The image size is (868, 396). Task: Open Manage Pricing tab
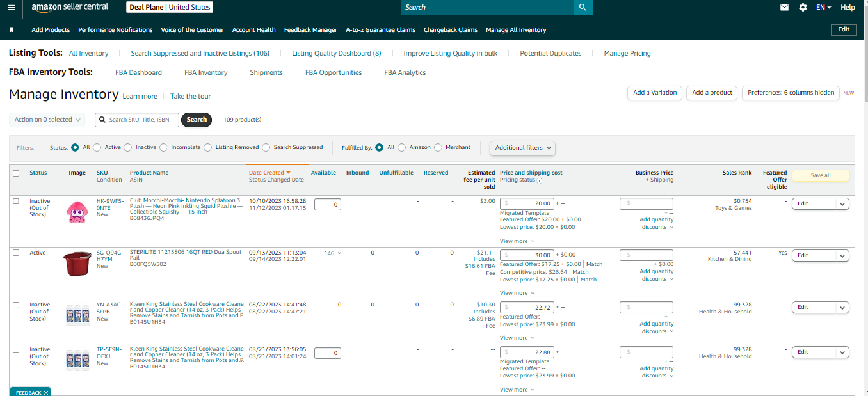pos(627,54)
